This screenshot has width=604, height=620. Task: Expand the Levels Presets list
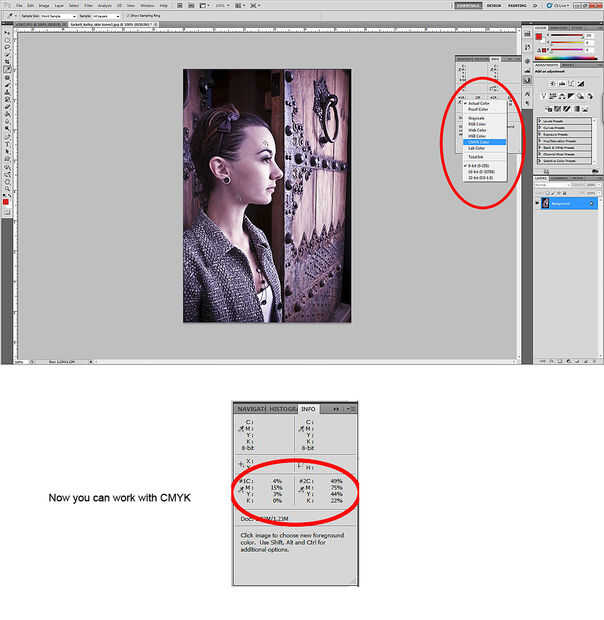[540, 121]
